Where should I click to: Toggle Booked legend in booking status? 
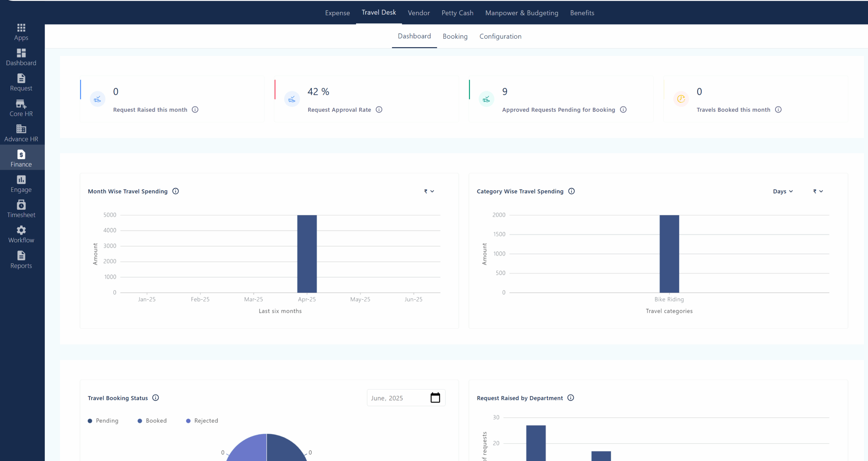point(152,421)
